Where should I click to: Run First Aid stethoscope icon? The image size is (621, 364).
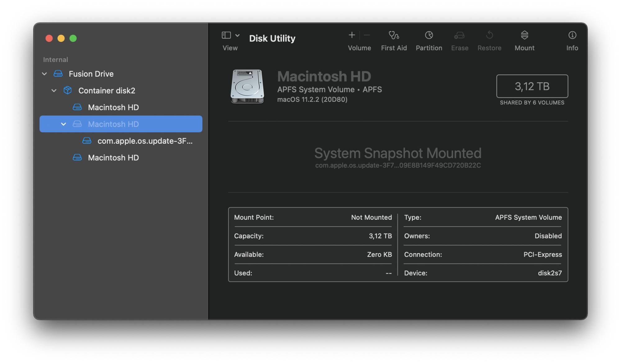click(394, 35)
